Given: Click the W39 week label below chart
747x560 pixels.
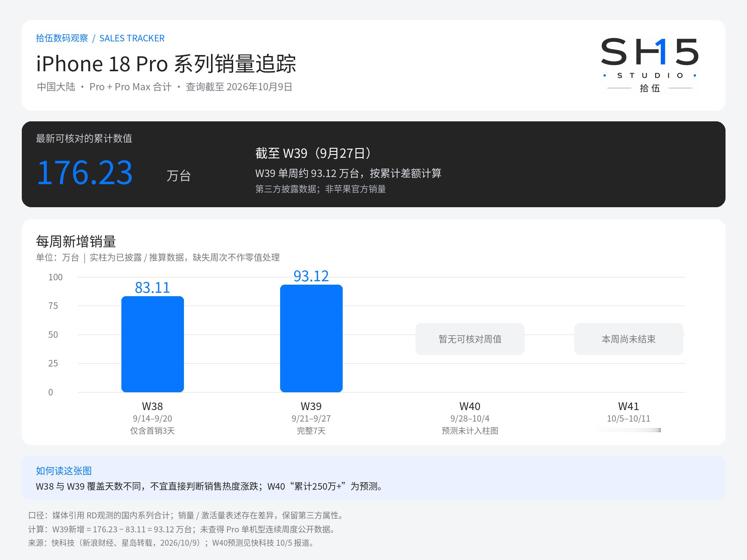Looking at the screenshot, I should point(311,406).
